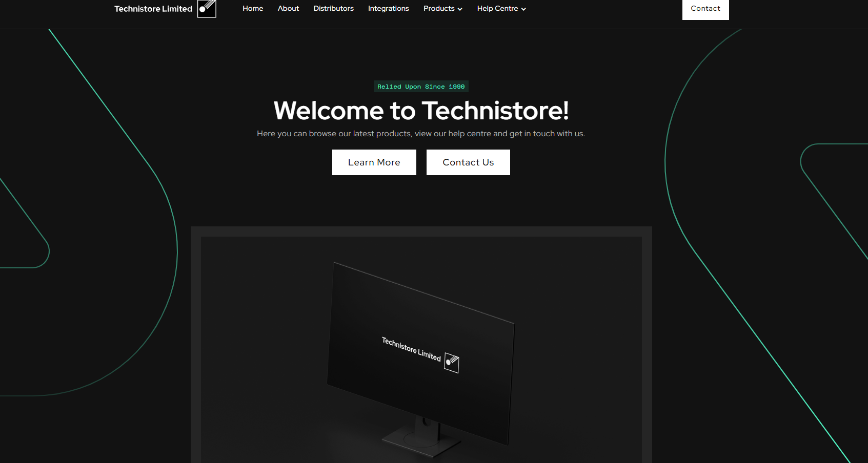The image size is (868, 463).
Task: Click the green Relied Upon Since 1990 badge
Action: [421, 87]
